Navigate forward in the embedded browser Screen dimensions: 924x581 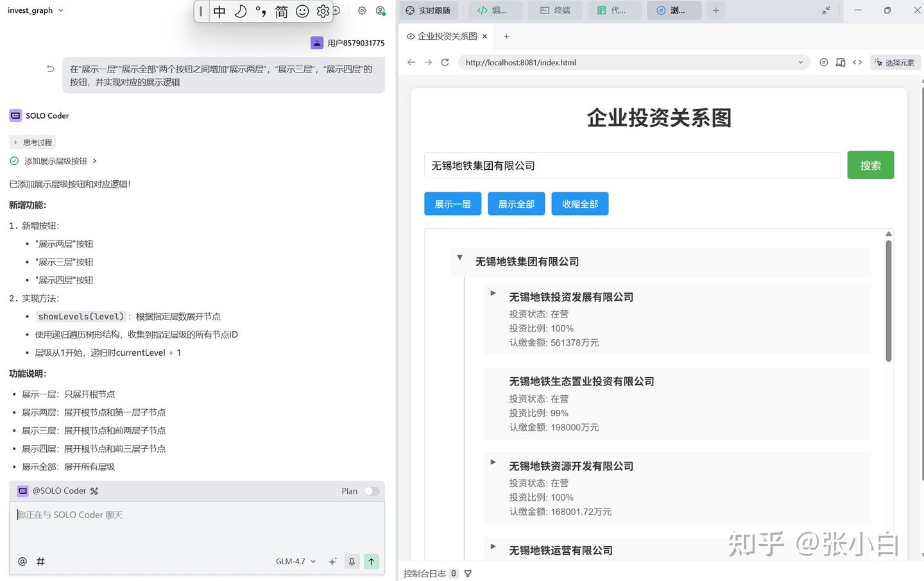click(428, 62)
